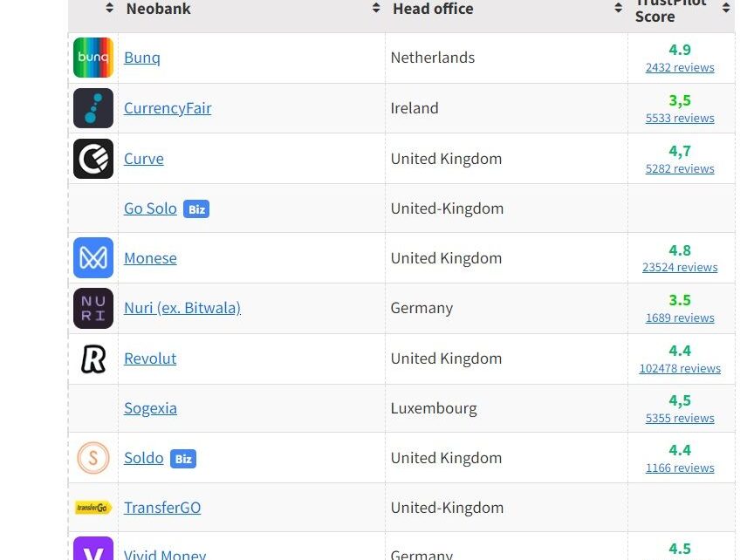
Task: Click the Curve black logo icon
Action: pos(93,159)
